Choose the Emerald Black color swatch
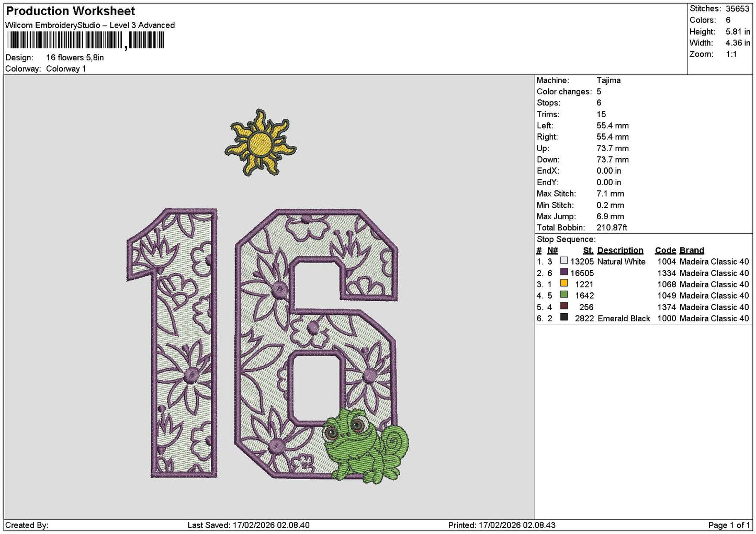 (564, 317)
